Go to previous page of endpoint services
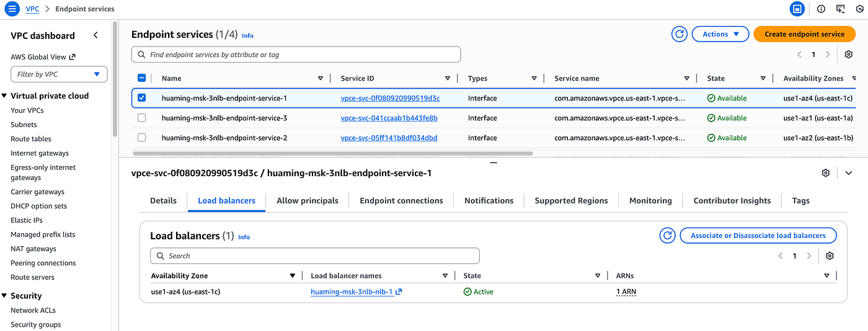This screenshot has height=331, width=868. point(799,55)
